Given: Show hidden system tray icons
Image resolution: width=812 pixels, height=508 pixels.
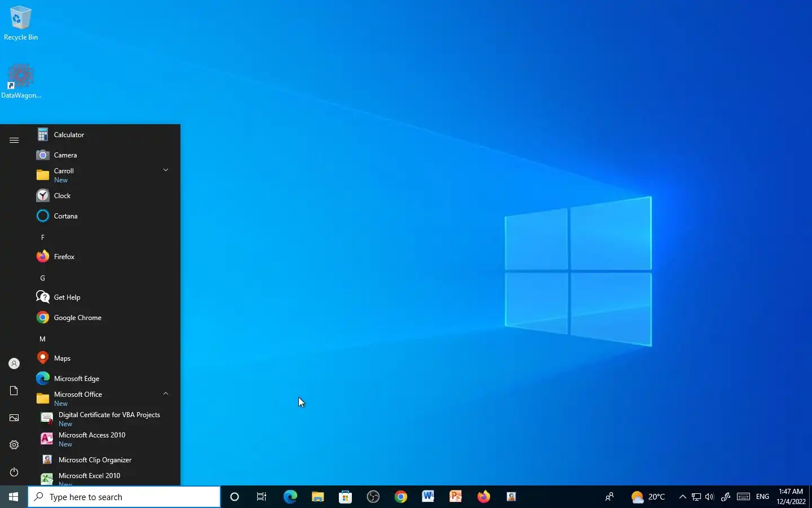Looking at the screenshot, I should pyautogui.click(x=682, y=497).
